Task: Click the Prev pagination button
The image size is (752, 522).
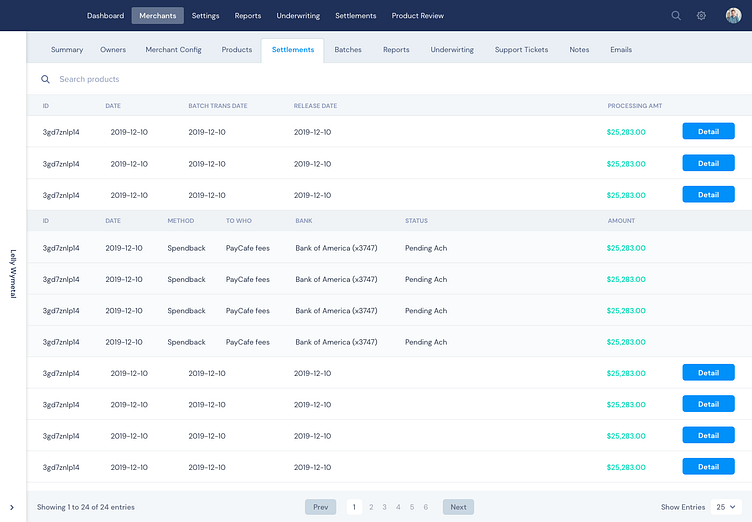Action: coord(320,507)
